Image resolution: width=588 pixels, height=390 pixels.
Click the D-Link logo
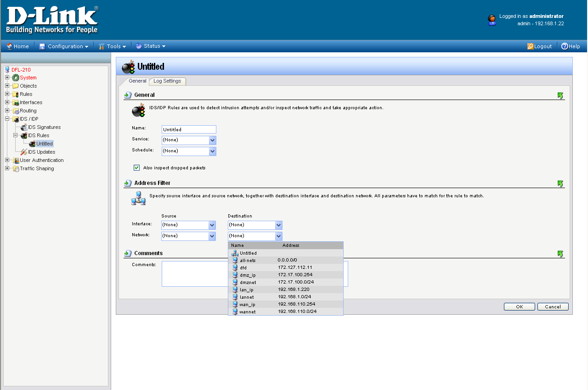click(52, 20)
